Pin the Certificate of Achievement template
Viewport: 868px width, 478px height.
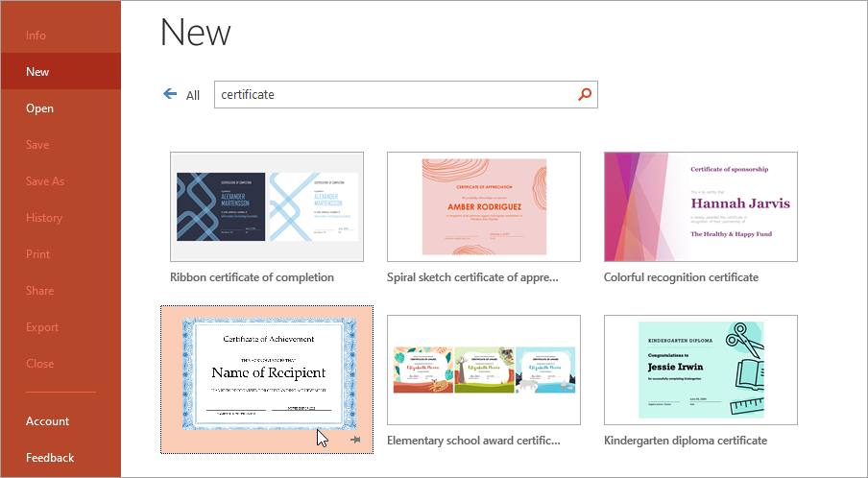pos(355,439)
